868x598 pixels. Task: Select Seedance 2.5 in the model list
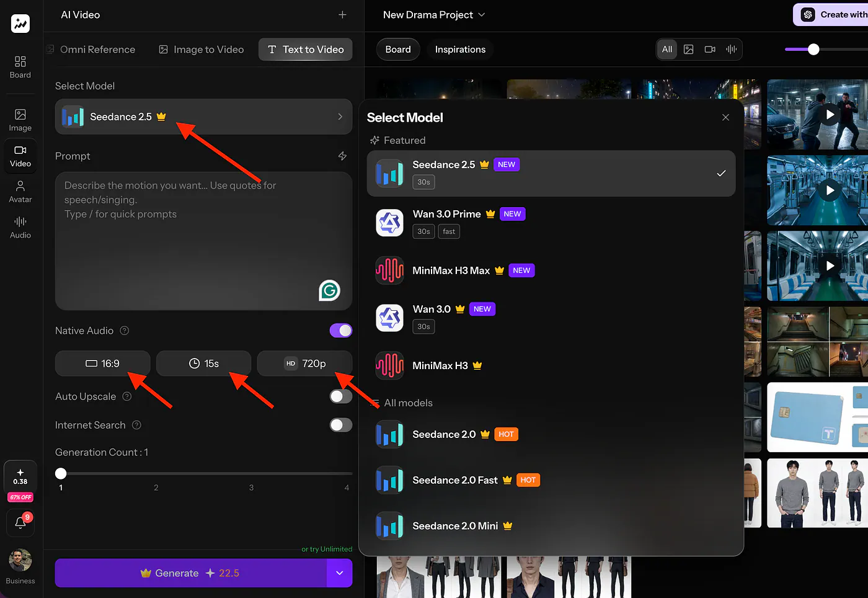tap(551, 173)
